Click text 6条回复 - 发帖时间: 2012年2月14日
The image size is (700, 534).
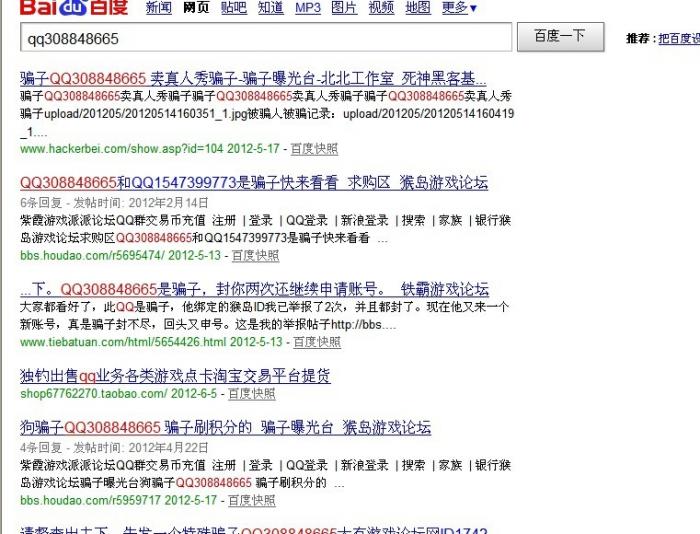click(x=114, y=203)
